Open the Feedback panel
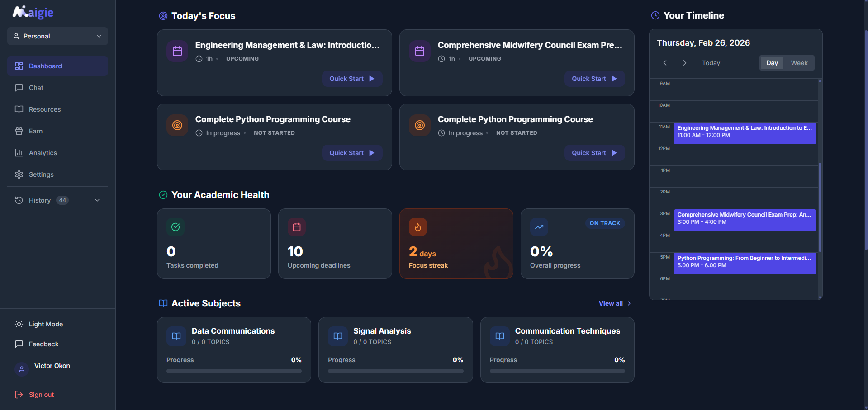The width and height of the screenshot is (868, 410). 43,344
